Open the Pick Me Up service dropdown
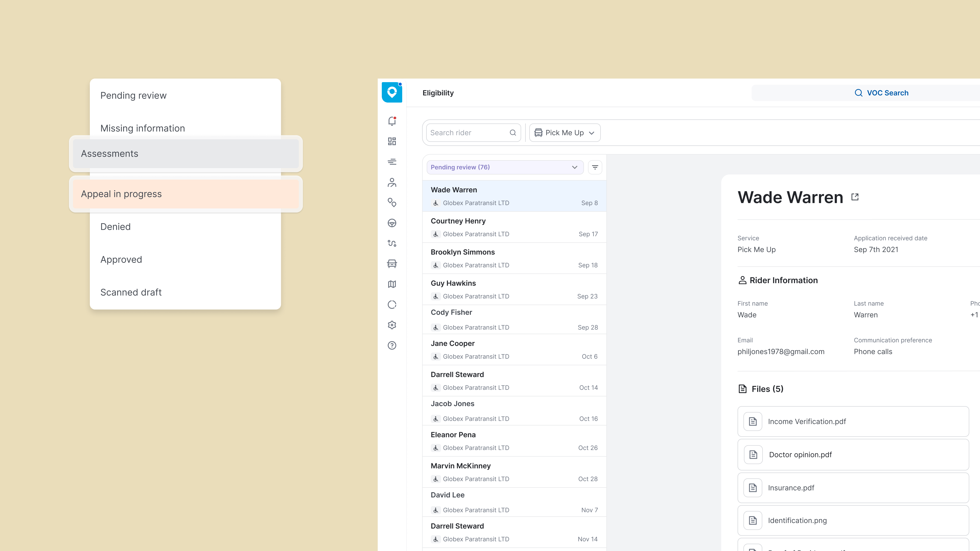Screen dimensions: 980x551 point(565,133)
